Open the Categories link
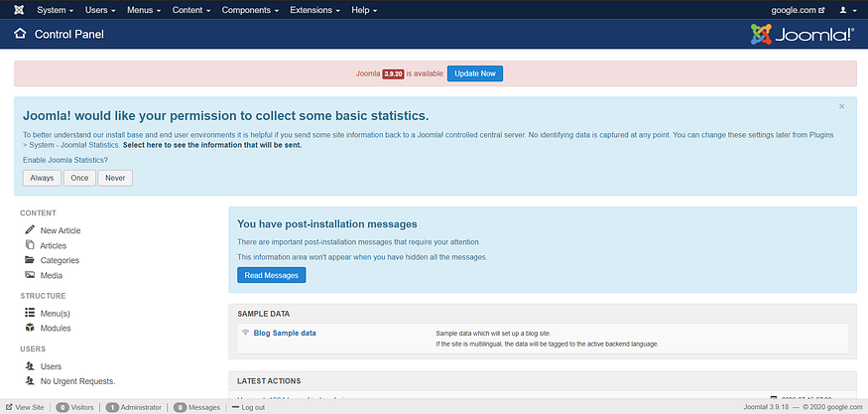This screenshot has height=414, width=868. [x=60, y=260]
